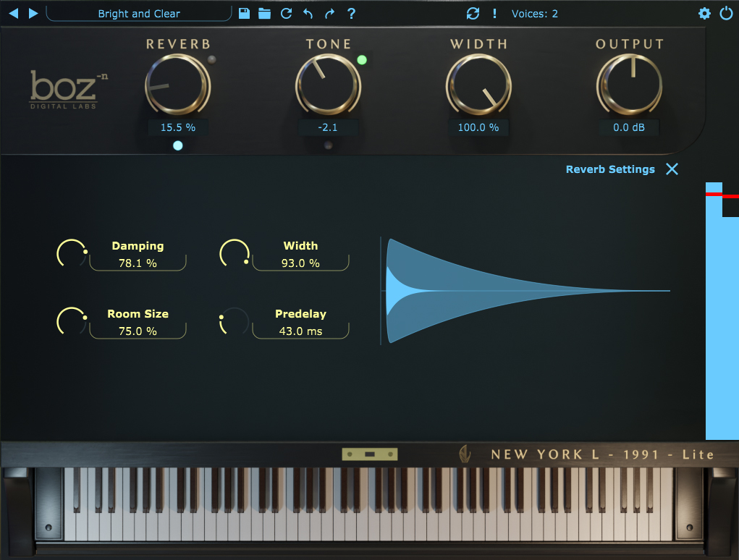Close the Reverb Settings panel
This screenshot has width=739, height=560.
coord(672,169)
